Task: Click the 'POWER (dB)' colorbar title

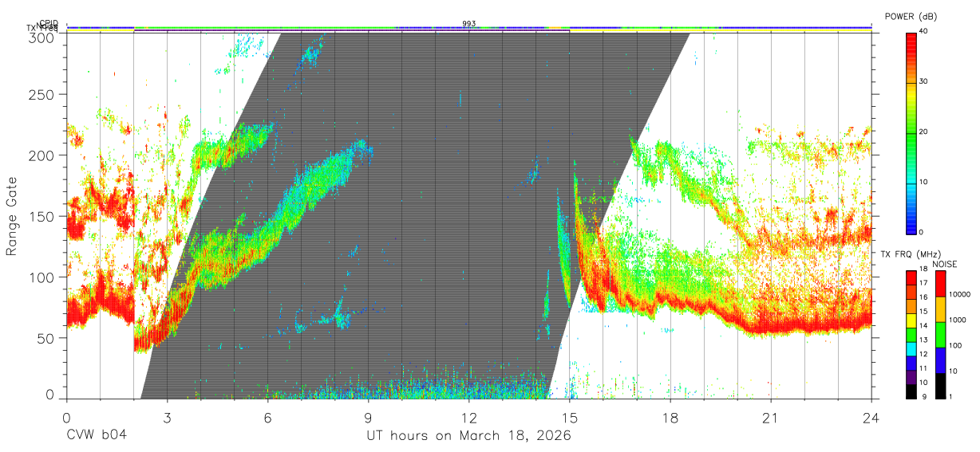Action: coord(911,16)
